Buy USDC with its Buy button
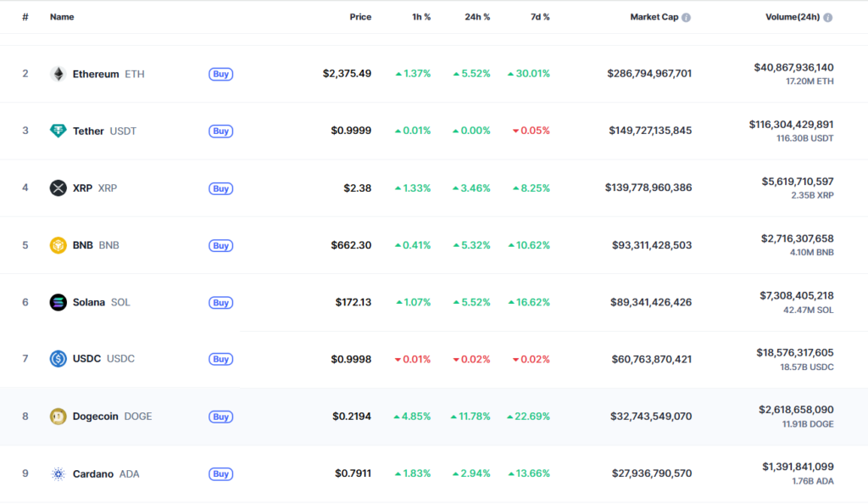868x504 pixels. coord(221,360)
